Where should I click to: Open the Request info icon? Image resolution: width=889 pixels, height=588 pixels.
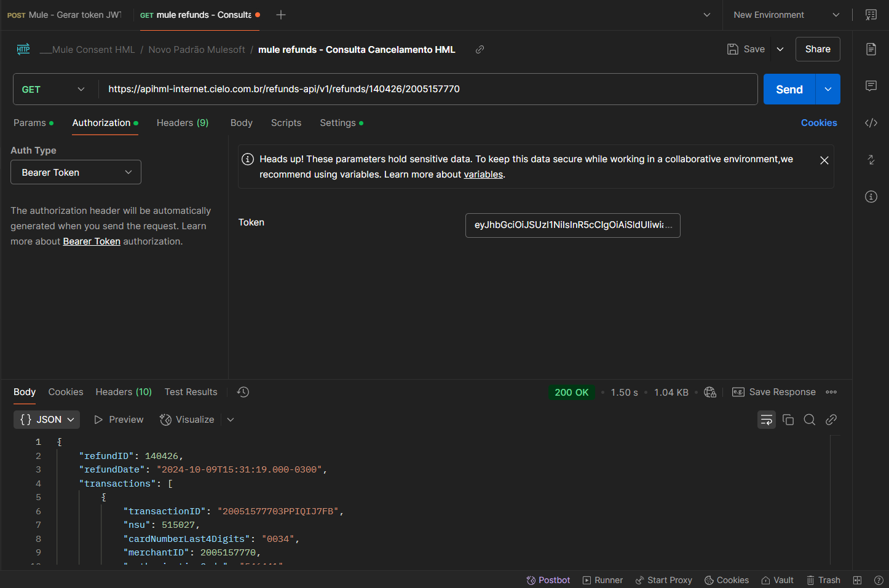(x=871, y=197)
